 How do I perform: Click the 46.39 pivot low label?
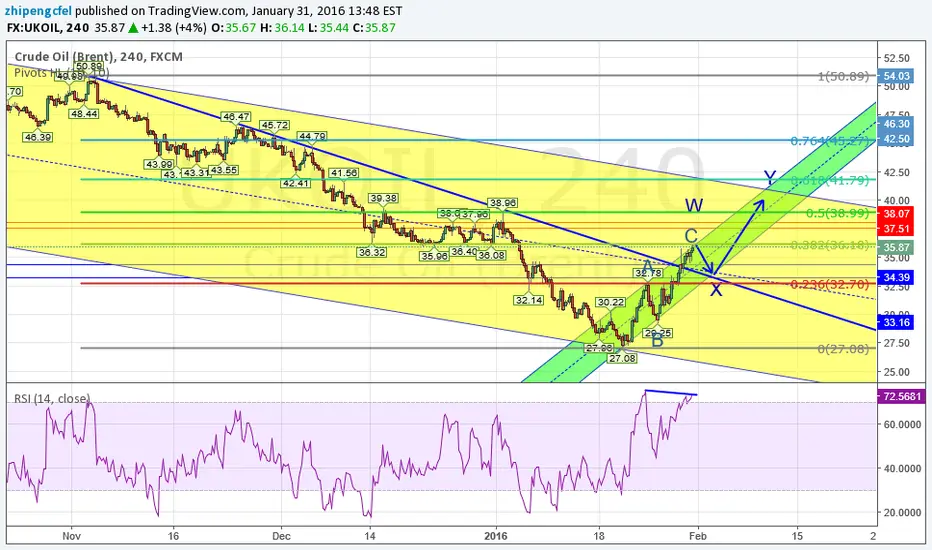(37, 137)
